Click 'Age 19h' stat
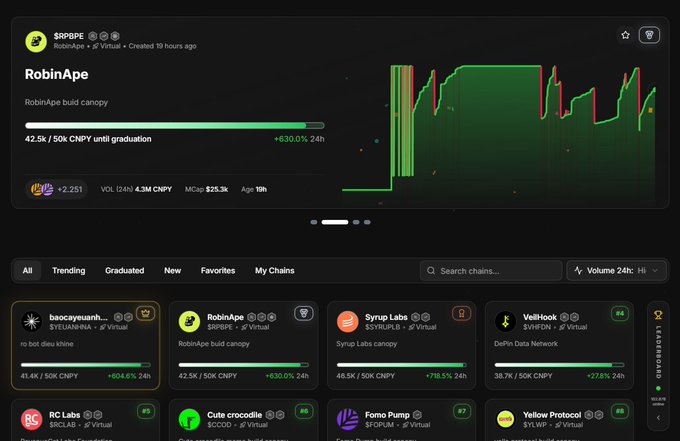The width and height of the screenshot is (680, 441). tap(254, 189)
